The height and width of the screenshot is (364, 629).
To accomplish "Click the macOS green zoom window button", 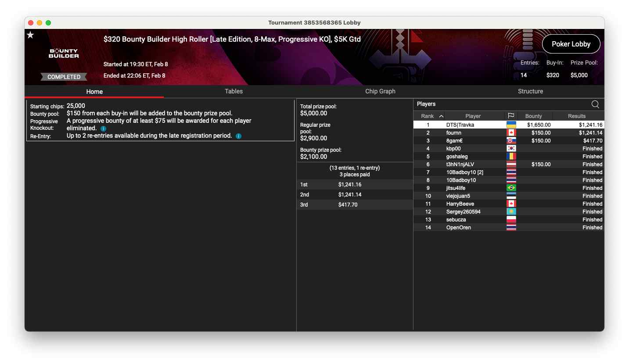I will pos(48,23).
